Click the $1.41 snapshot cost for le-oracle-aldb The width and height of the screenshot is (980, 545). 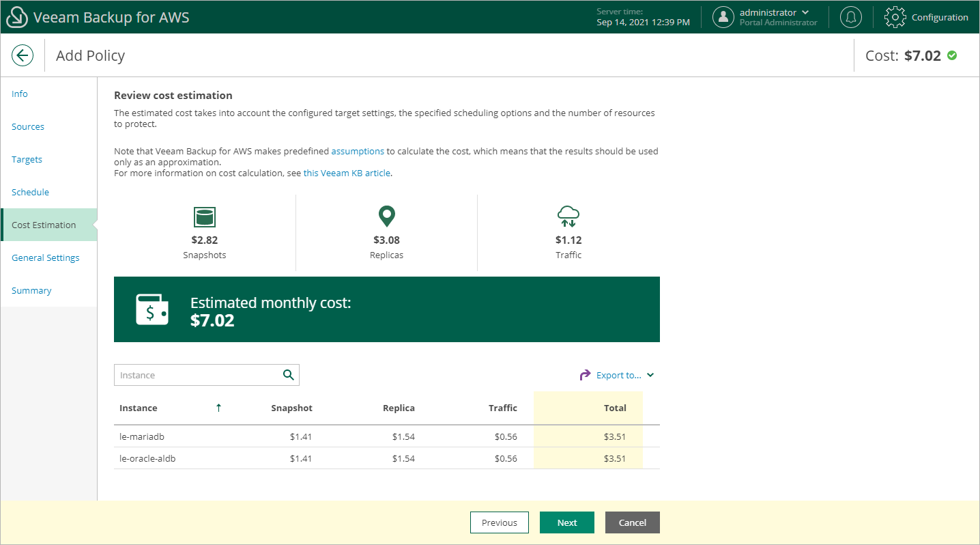(301, 458)
